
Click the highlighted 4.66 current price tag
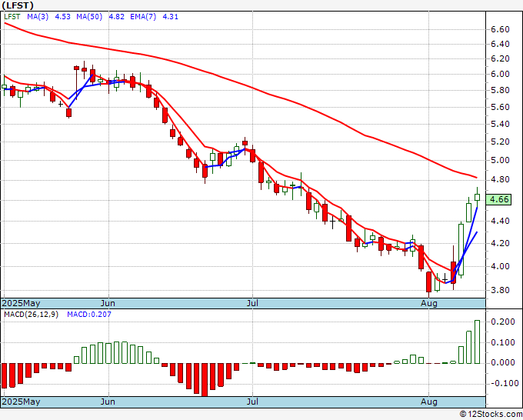coord(499,199)
